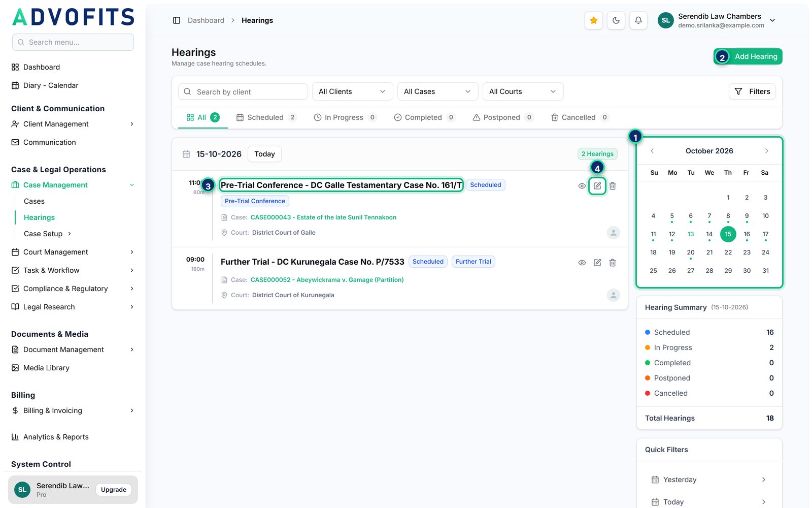
Task: Switch to the Cancelled tab
Action: tap(580, 117)
